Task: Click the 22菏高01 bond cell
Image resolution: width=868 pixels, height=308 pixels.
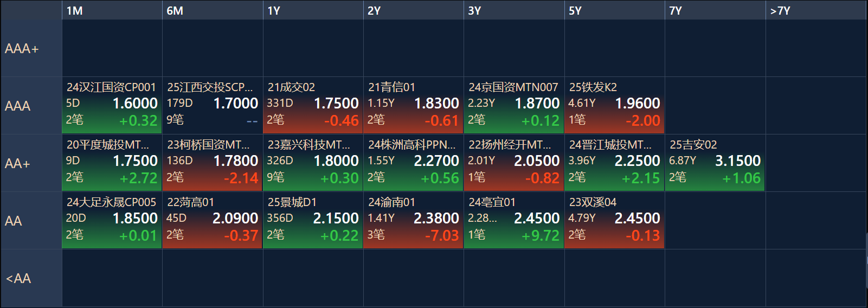Action: coord(213,220)
